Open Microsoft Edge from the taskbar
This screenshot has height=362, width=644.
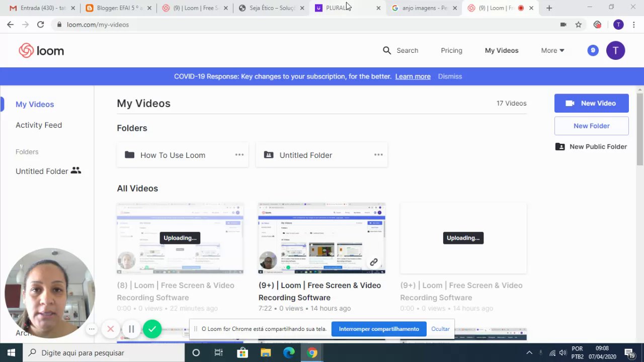coord(289,352)
